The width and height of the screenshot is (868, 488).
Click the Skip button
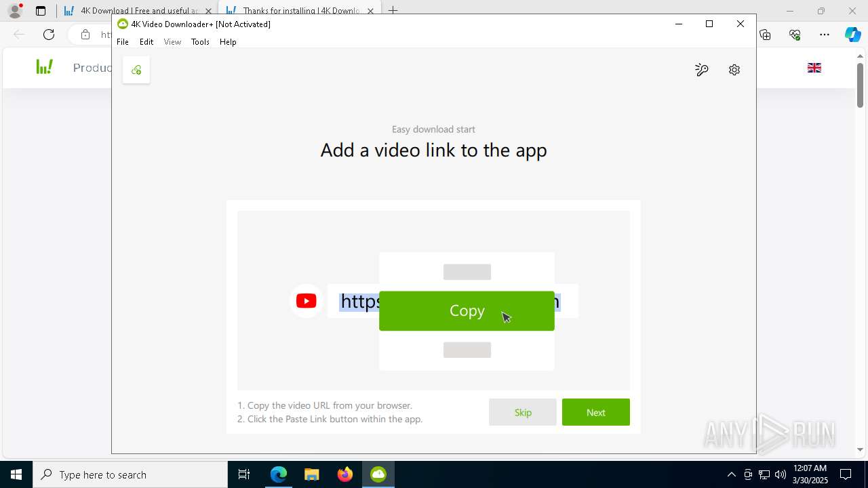(523, 412)
